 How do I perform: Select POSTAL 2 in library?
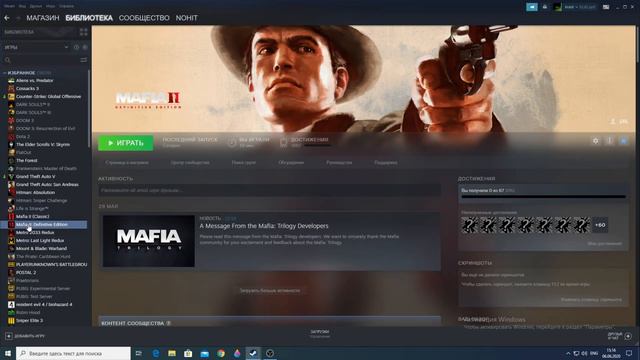[26, 273]
